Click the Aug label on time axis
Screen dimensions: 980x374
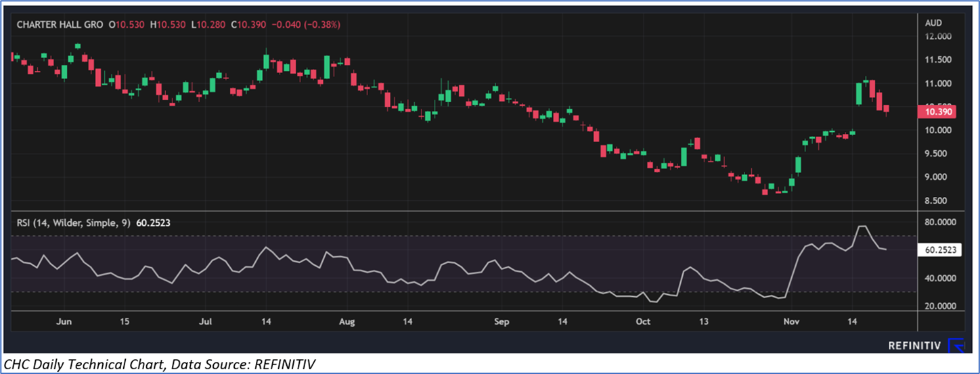(347, 322)
